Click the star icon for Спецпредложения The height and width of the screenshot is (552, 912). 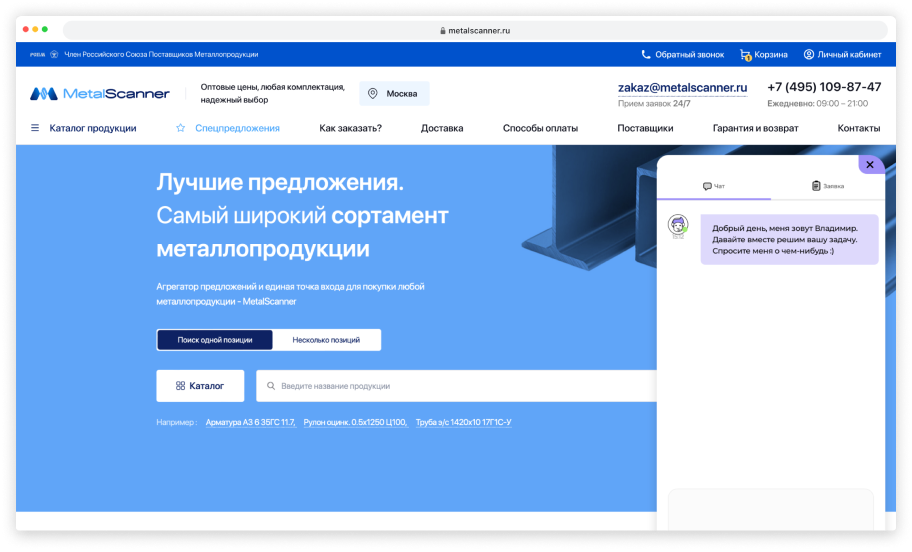(x=181, y=128)
